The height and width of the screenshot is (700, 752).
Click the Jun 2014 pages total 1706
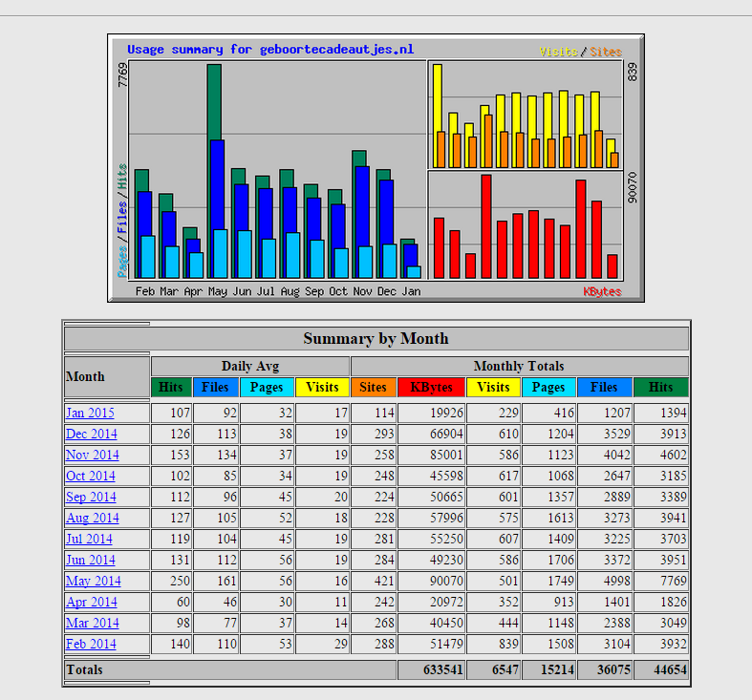[x=561, y=560]
